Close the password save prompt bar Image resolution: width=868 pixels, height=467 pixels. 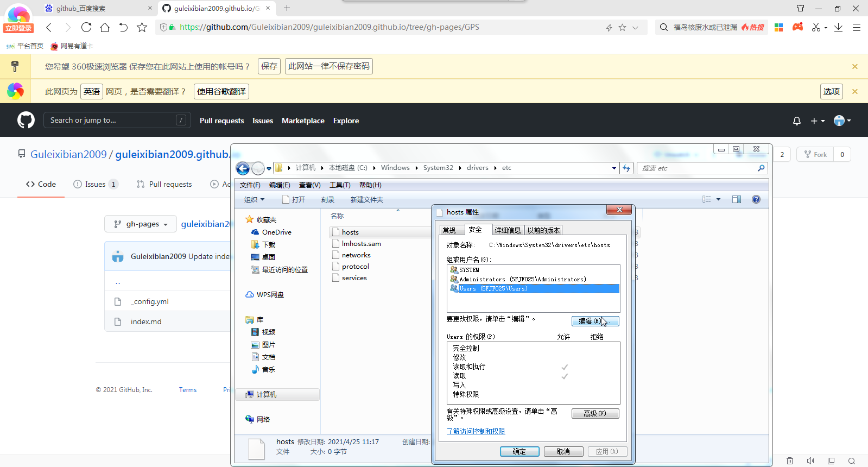pyautogui.click(x=855, y=66)
